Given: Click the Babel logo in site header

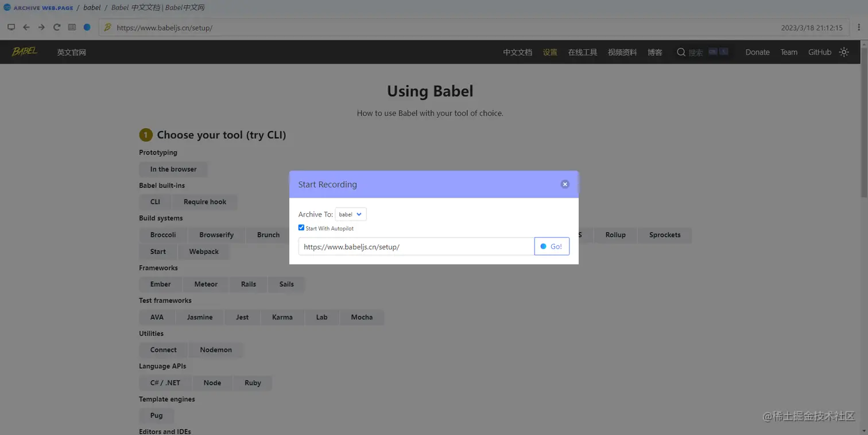Looking at the screenshot, I should pyautogui.click(x=25, y=52).
